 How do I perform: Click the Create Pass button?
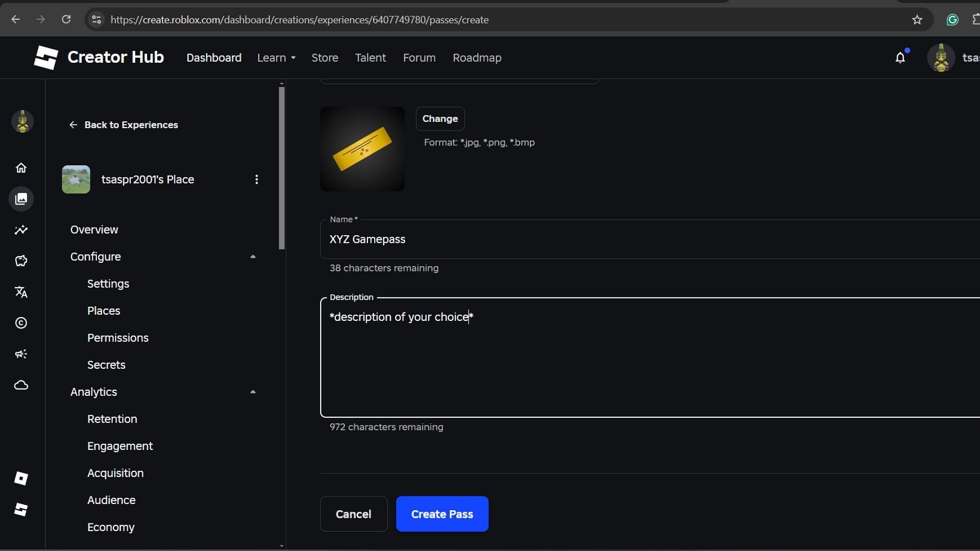442,514
